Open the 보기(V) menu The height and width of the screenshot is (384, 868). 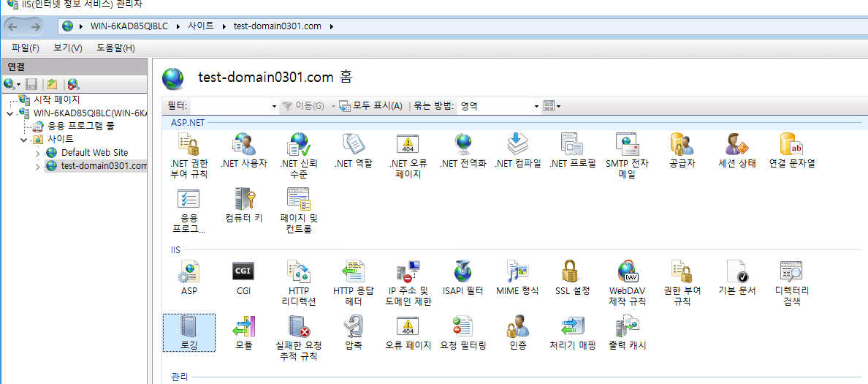pos(67,48)
